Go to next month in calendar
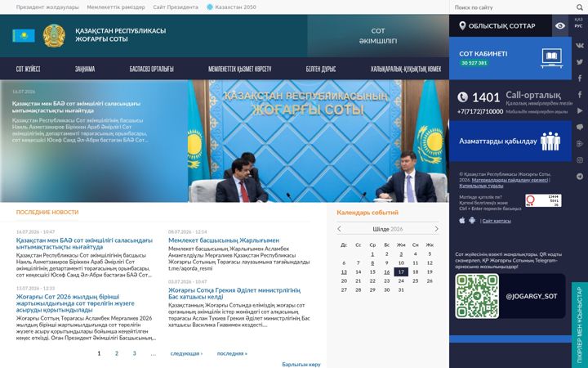 pyautogui.click(x=436, y=229)
